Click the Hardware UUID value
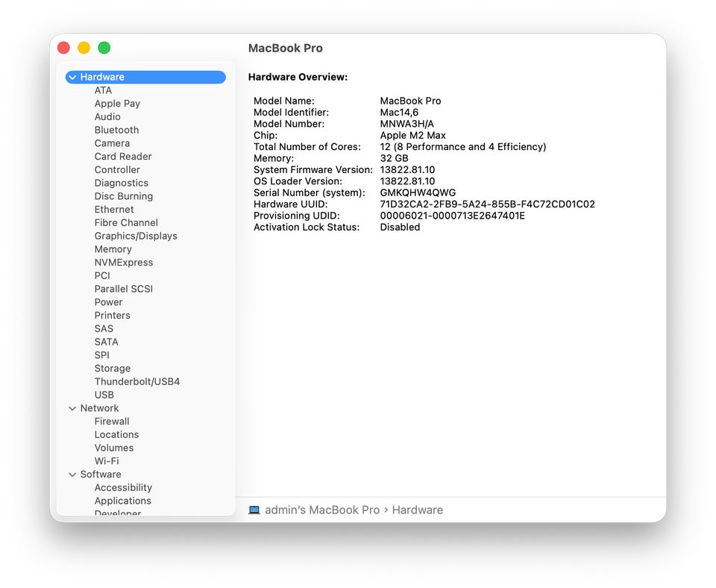The height and width of the screenshot is (588, 716). (487, 204)
